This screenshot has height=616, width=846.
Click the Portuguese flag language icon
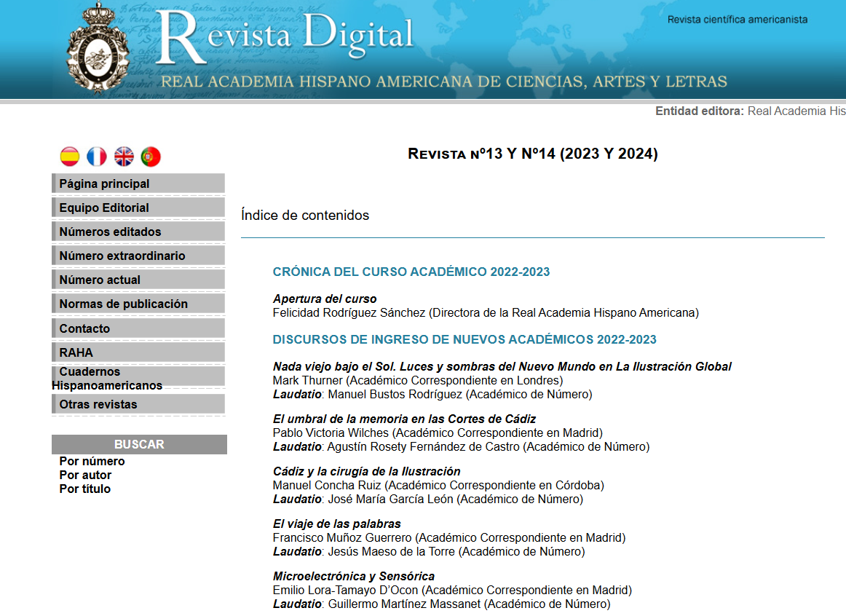(151, 157)
